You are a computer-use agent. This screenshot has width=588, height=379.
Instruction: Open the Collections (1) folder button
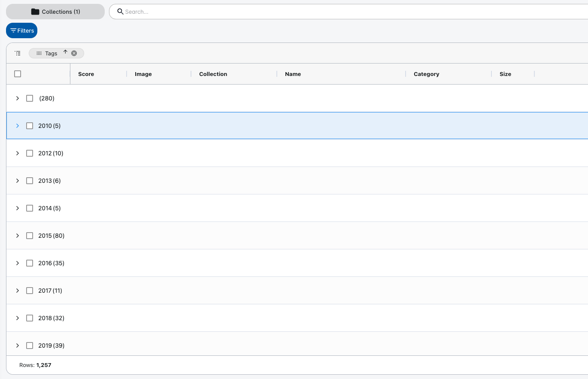55,12
